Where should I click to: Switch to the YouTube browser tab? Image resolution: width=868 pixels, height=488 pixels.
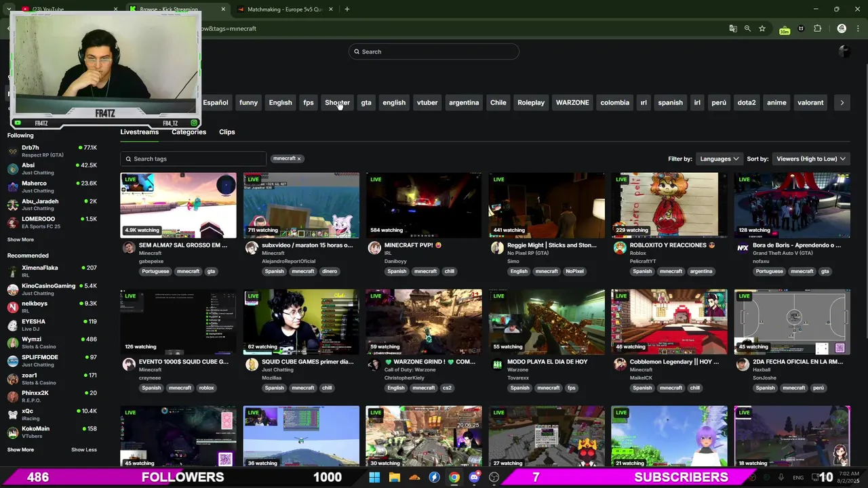(x=68, y=9)
